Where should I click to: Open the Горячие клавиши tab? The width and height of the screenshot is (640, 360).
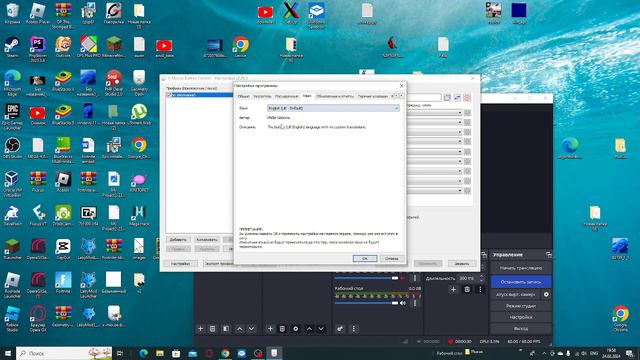[x=372, y=96]
